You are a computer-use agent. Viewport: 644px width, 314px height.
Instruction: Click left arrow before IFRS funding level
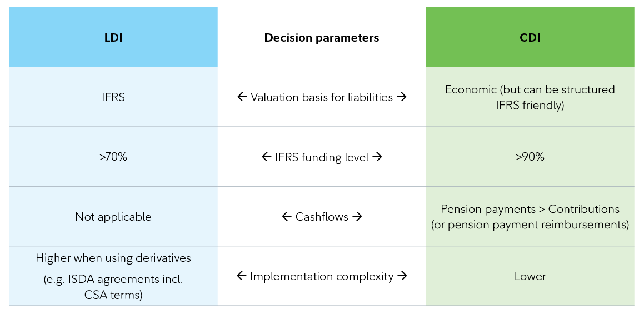click(x=266, y=157)
